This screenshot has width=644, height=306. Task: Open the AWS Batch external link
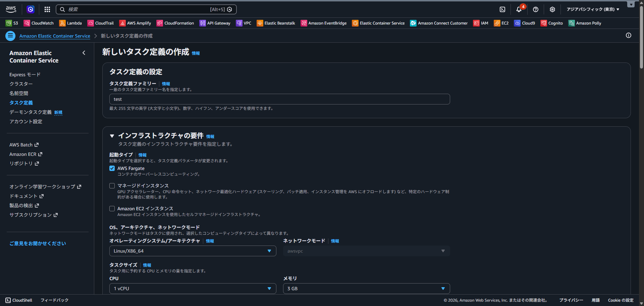(x=24, y=145)
